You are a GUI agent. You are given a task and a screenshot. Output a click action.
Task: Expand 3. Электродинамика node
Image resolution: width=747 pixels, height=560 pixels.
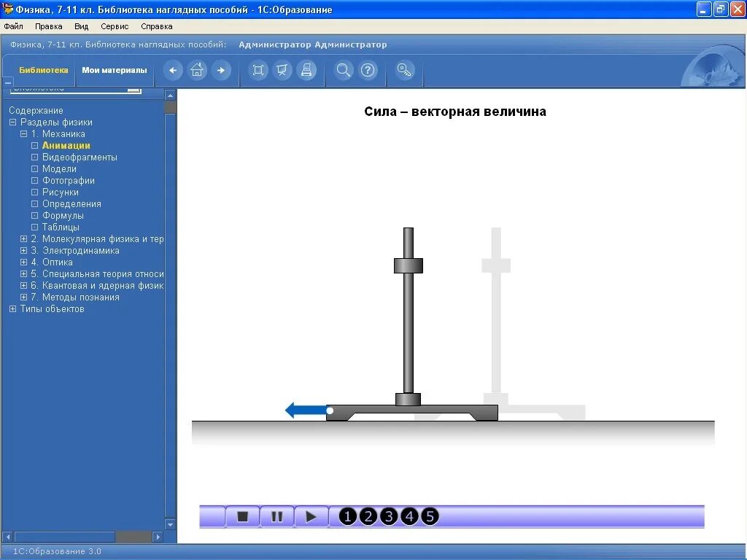click(x=23, y=251)
